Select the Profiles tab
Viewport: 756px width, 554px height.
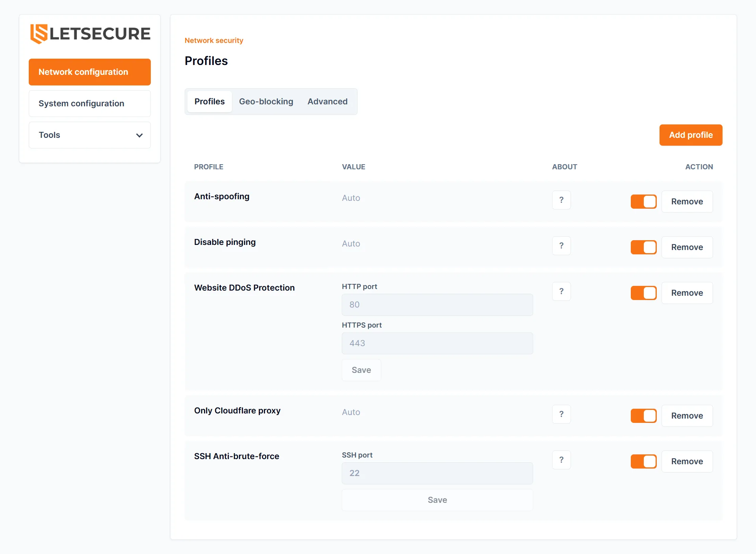[209, 102]
